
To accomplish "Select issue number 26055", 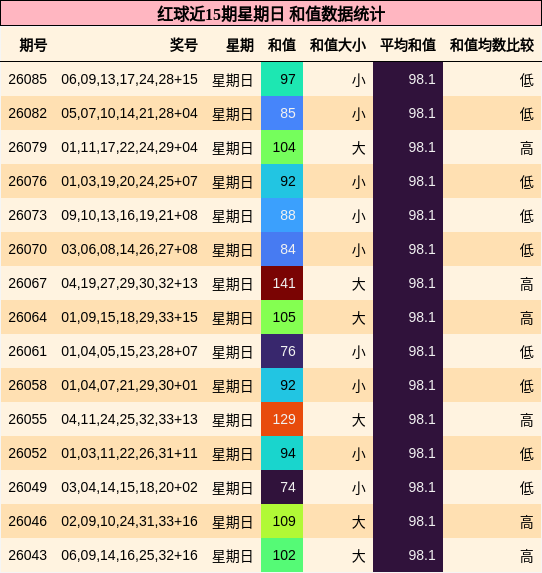I will 27,419.
